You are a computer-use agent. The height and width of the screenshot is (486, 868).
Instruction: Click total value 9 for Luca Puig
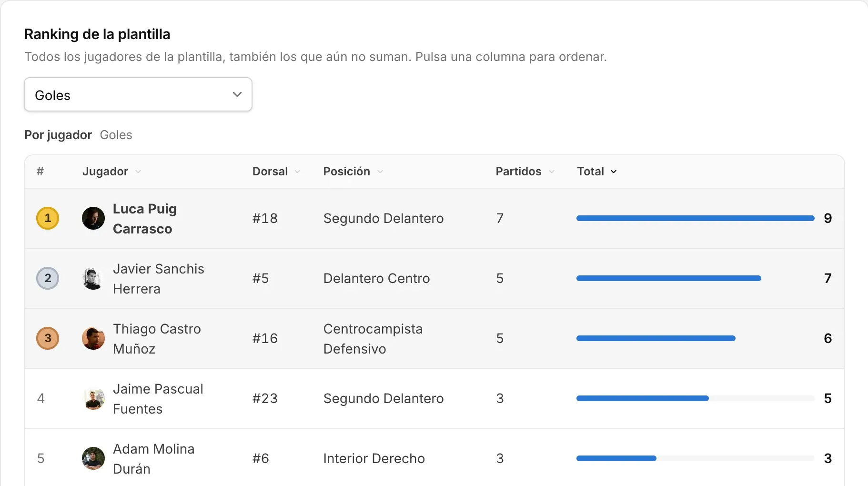pos(828,218)
